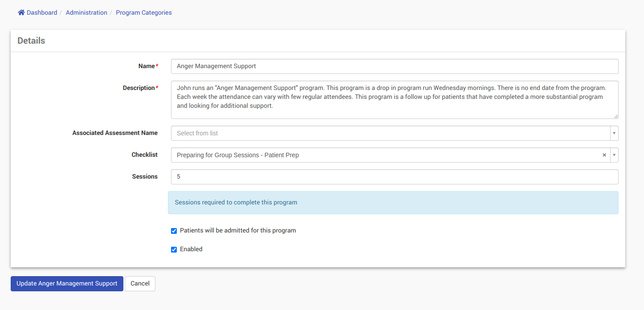Open the Administration breadcrumb link
Screen dimensions: 644x310
86,13
